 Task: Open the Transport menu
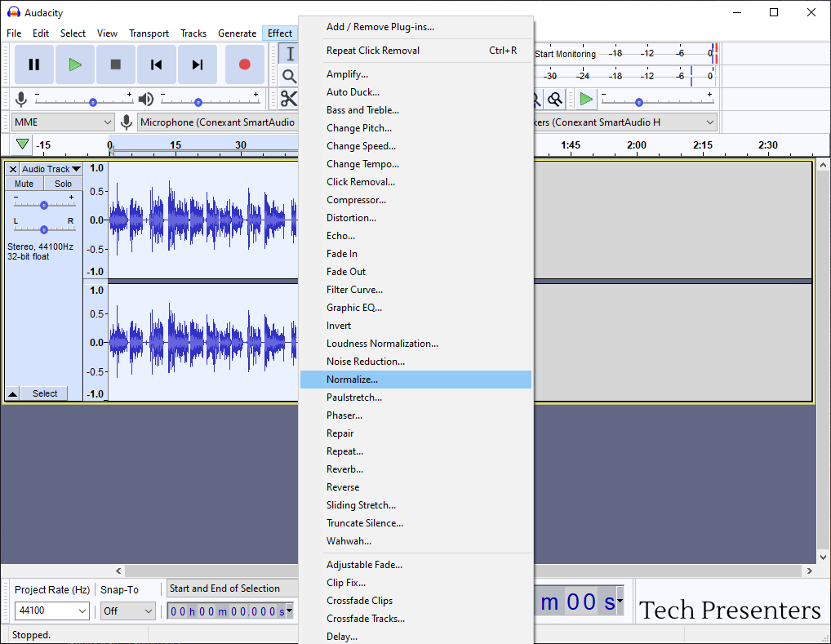point(149,33)
